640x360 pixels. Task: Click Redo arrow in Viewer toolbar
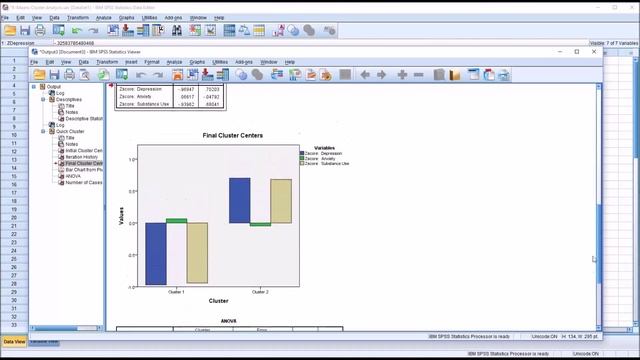(158, 75)
